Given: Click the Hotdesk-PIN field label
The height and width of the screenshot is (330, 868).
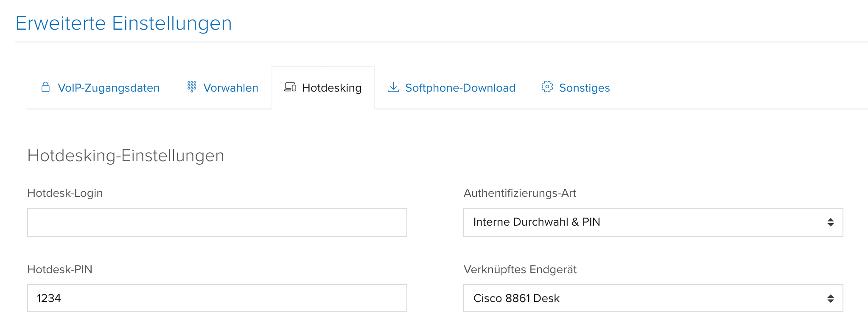Looking at the screenshot, I should [x=60, y=269].
